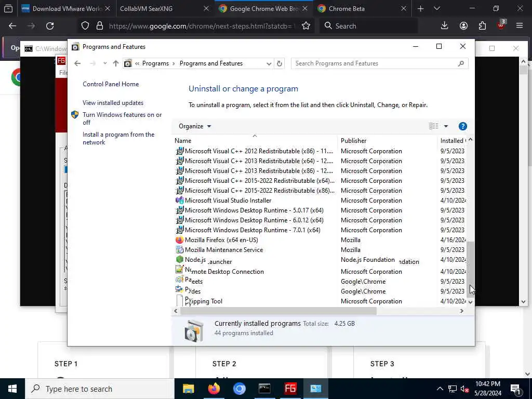Click the Programs breadcrumb
The width and height of the screenshot is (532, 399).
pyautogui.click(x=155, y=63)
